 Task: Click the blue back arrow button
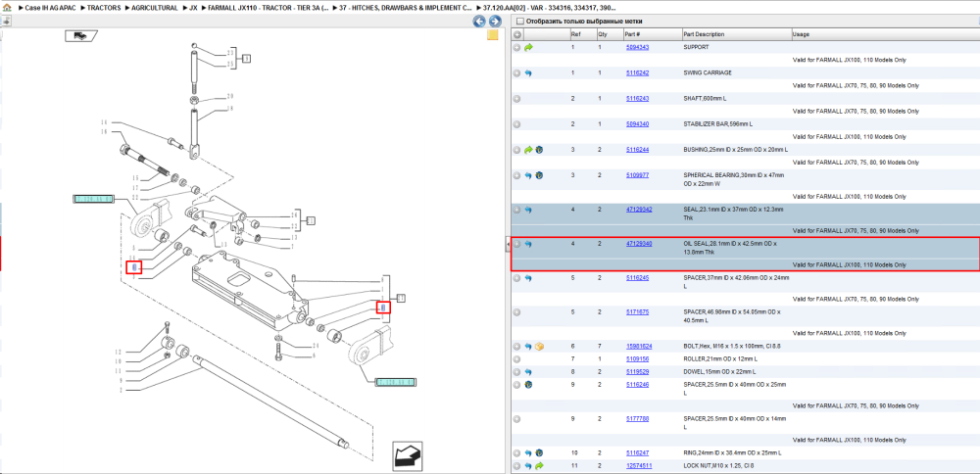coord(479,22)
